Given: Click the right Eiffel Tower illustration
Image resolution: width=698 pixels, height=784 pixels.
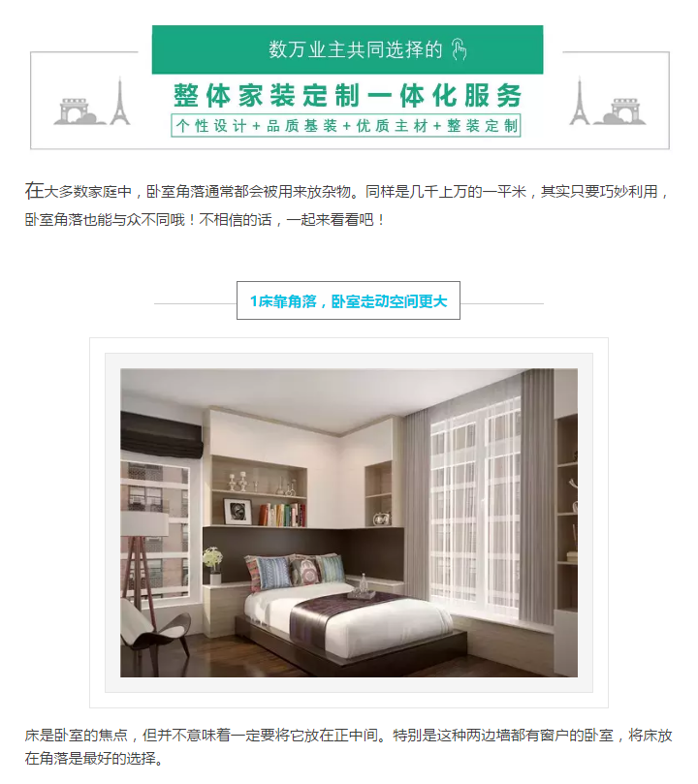Looking at the screenshot, I should coord(579,102).
